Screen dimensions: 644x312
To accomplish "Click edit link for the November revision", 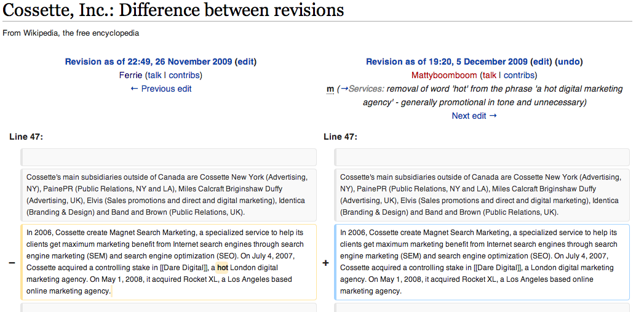I will [x=245, y=62].
